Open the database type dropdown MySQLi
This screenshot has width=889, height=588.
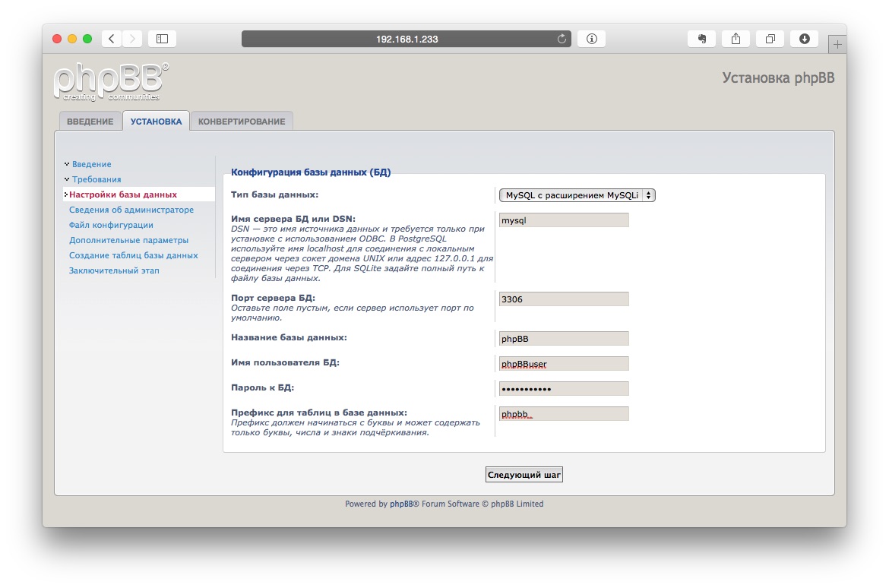click(x=577, y=195)
